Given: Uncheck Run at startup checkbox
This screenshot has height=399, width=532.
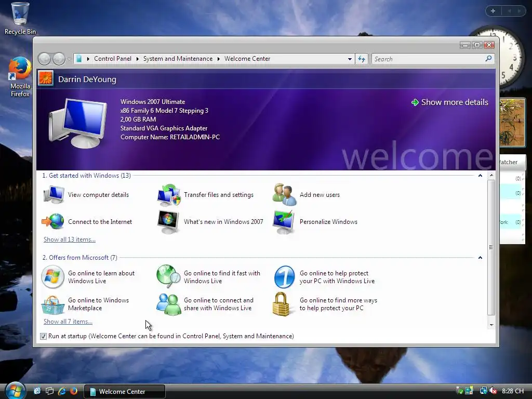Looking at the screenshot, I should tap(43, 336).
